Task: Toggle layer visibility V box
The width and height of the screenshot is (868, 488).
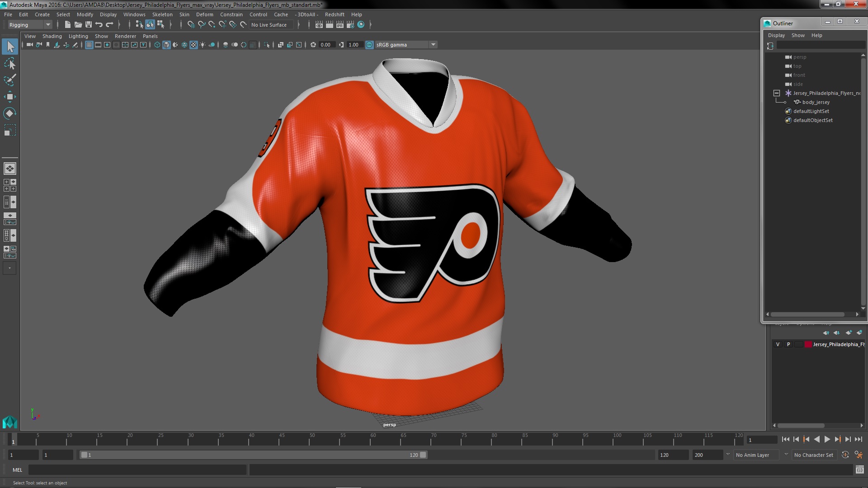Action: tap(778, 344)
